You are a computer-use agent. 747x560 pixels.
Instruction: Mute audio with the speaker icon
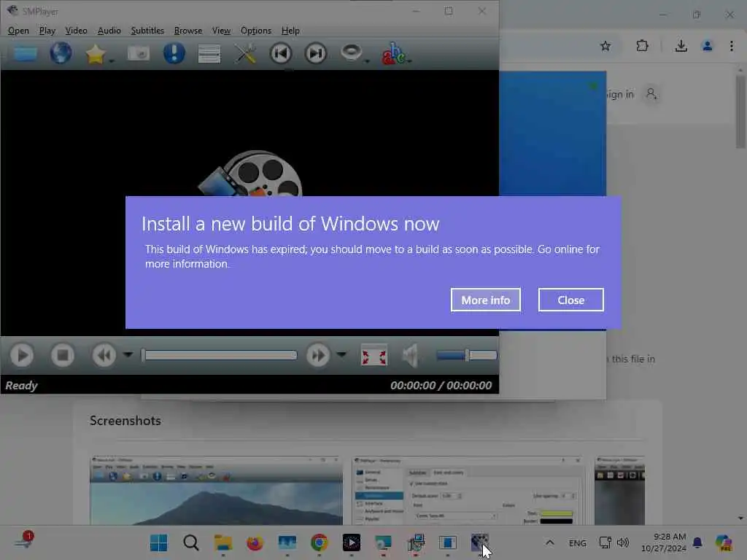[x=410, y=355]
